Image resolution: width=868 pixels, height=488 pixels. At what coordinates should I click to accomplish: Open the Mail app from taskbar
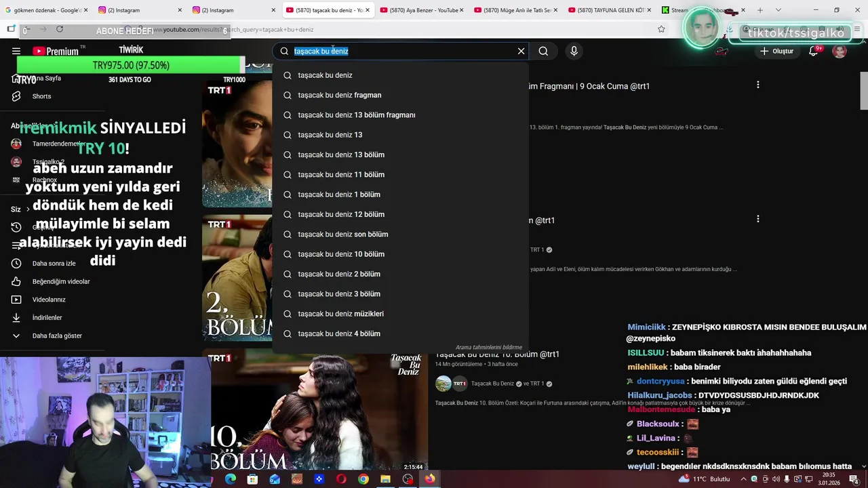click(x=275, y=479)
